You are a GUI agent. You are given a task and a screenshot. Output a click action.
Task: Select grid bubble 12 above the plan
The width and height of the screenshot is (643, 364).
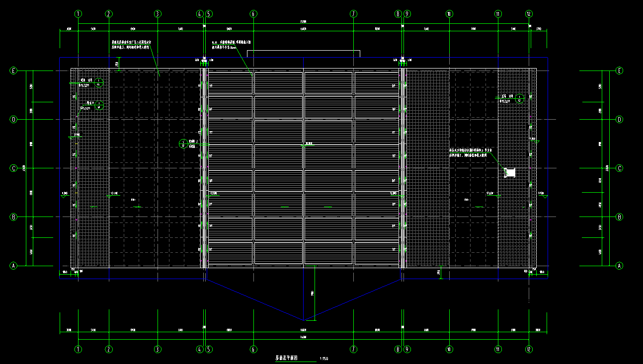point(529,14)
